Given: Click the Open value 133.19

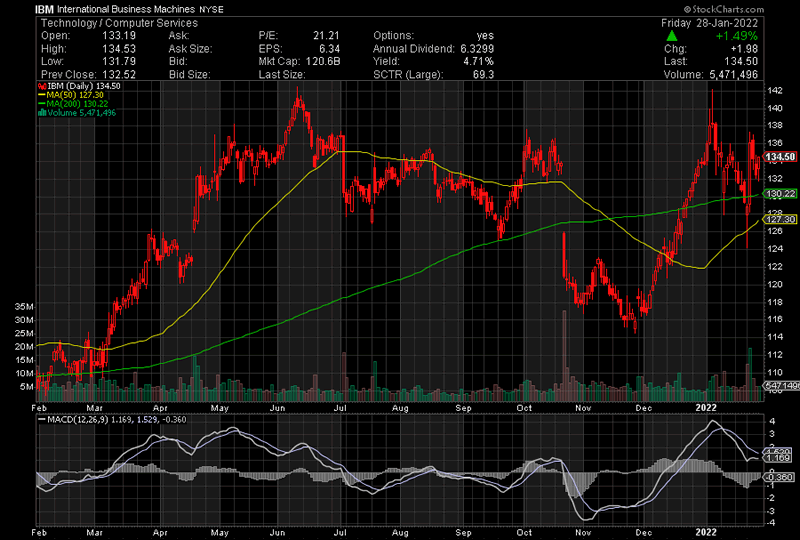Looking at the screenshot, I should [x=118, y=36].
